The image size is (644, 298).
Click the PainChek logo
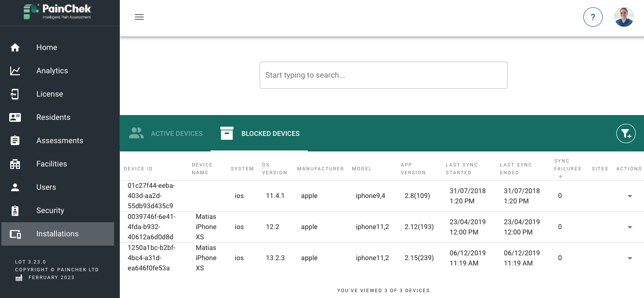coord(57,12)
